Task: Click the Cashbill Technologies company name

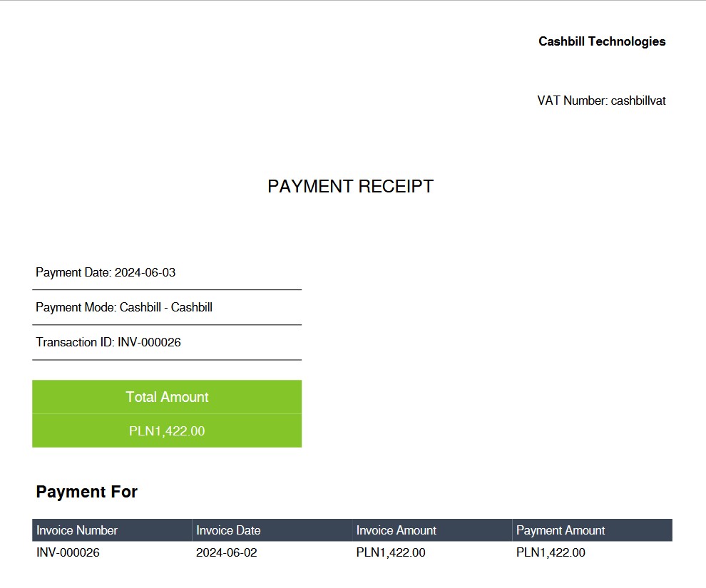Action: 602,41
